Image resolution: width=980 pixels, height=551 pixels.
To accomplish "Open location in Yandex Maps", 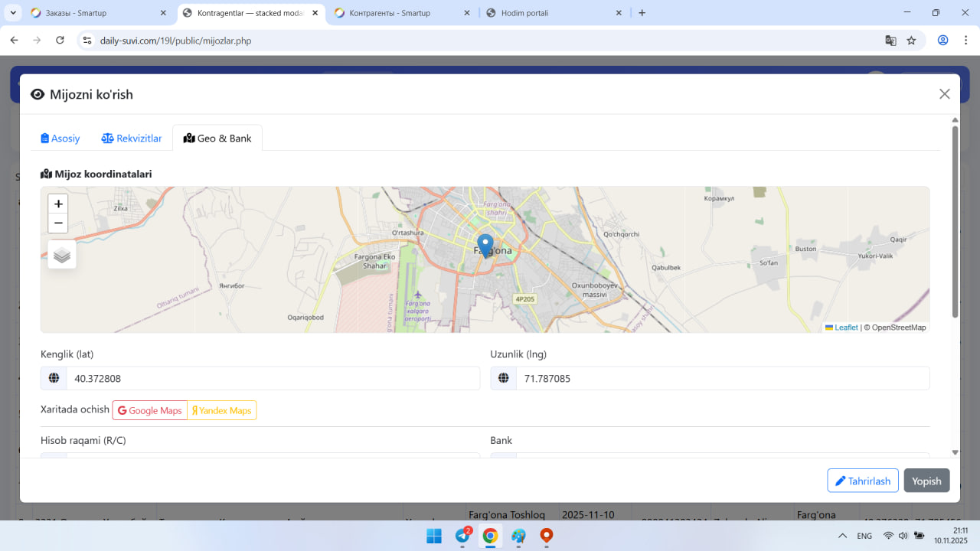I will tap(222, 411).
